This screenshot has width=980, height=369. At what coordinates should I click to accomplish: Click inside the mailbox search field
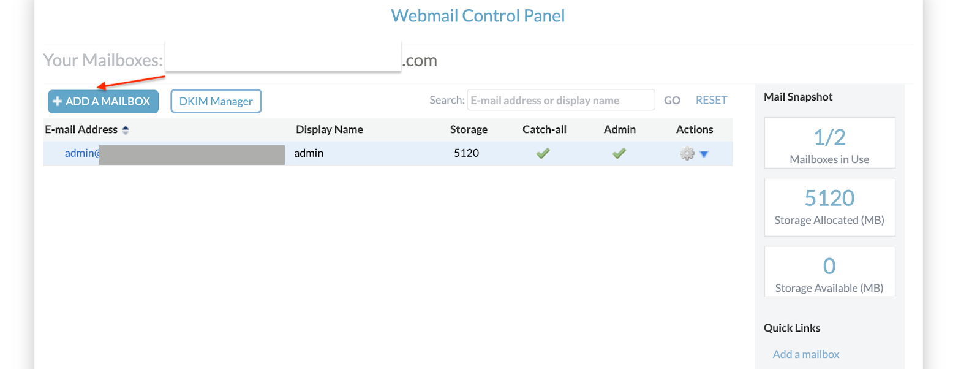(x=560, y=99)
